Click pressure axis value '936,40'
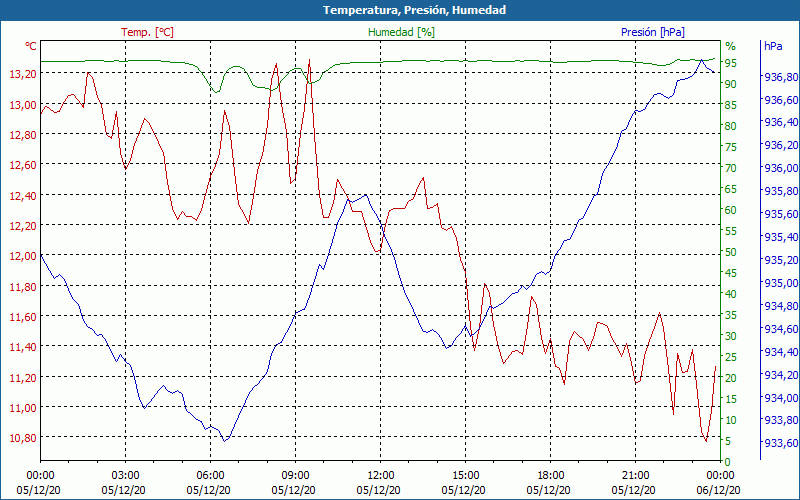This screenshot has height=500, width=800. 781,122
